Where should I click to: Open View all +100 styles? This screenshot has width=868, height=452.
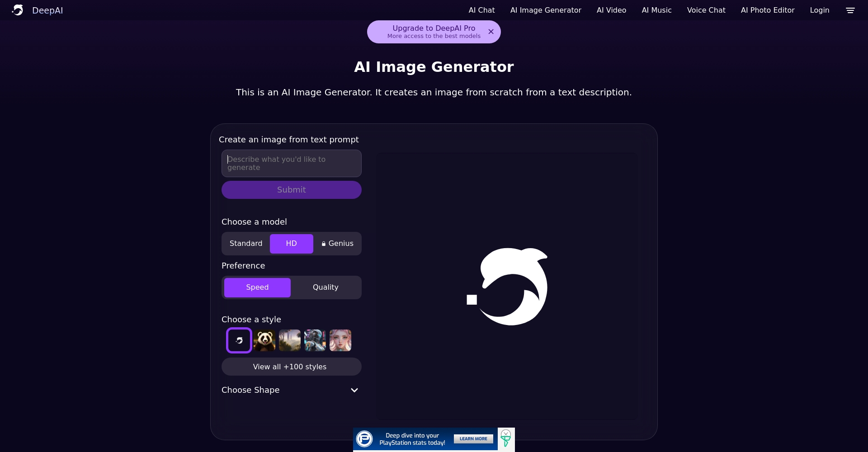pyautogui.click(x=292, y=367)
